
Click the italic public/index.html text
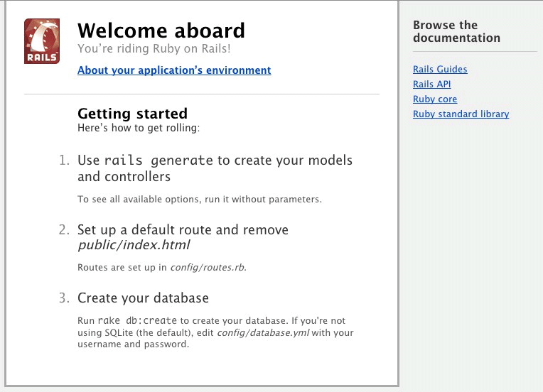[134, 245]
